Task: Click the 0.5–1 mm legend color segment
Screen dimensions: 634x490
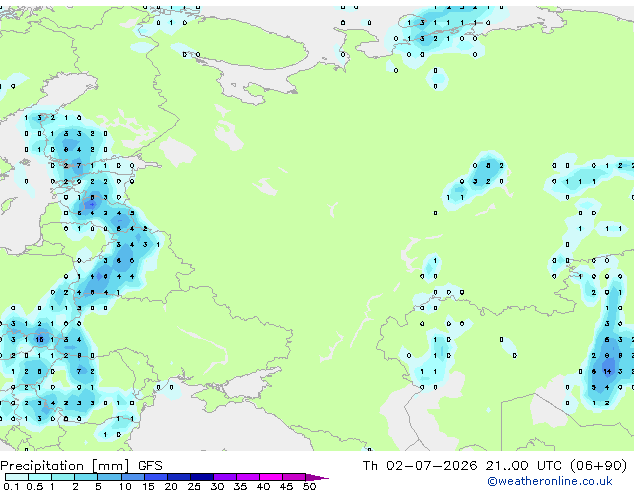Action: tap(40, 477)
